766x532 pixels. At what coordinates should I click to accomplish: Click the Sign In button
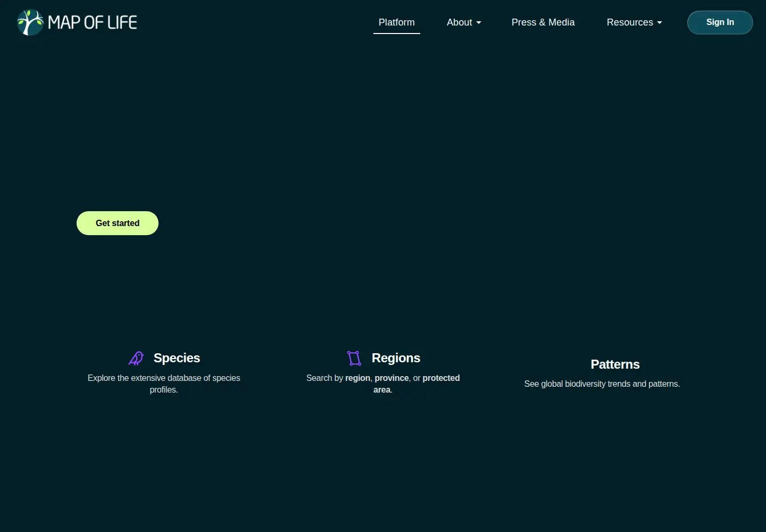pyautogui.click(x=720, y=22)
